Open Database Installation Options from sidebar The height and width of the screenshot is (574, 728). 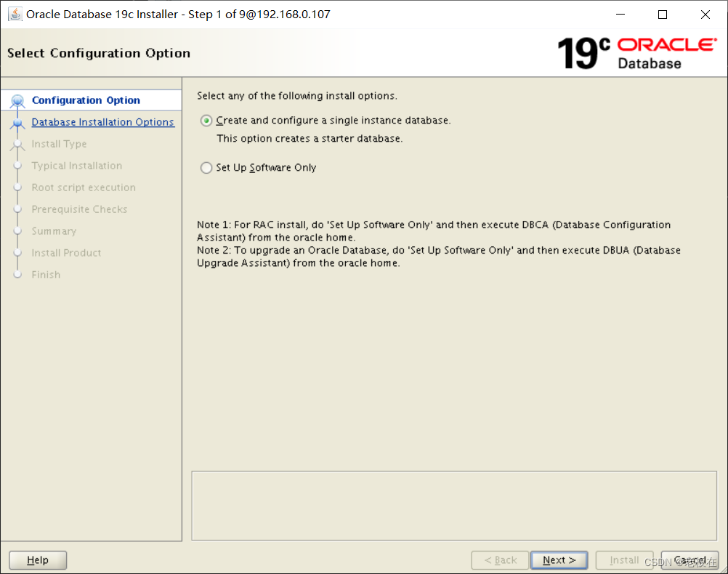click(102, 121)
